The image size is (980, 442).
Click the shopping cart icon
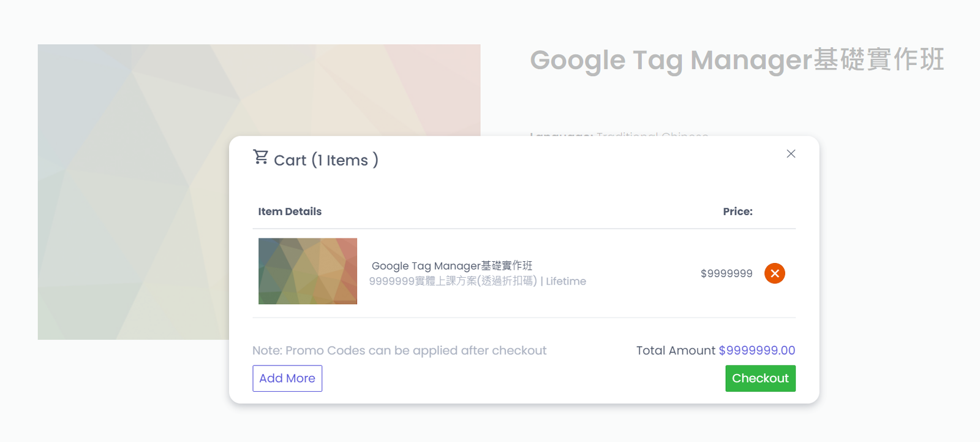coord(260,158)
